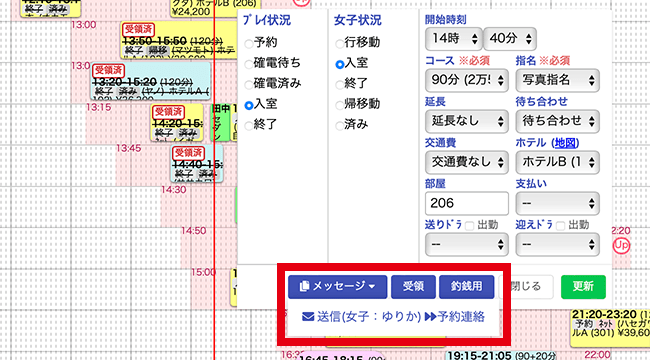Tick the 送りドラ 出勤 checkbox
The height and width of the screenshot is (360, 650).
point(469,226)
